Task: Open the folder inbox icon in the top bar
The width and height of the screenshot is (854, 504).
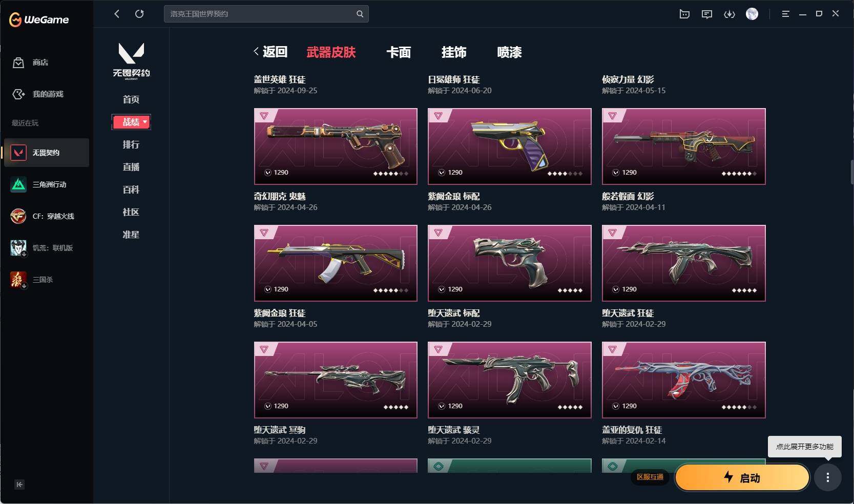Action: point(684,14)
